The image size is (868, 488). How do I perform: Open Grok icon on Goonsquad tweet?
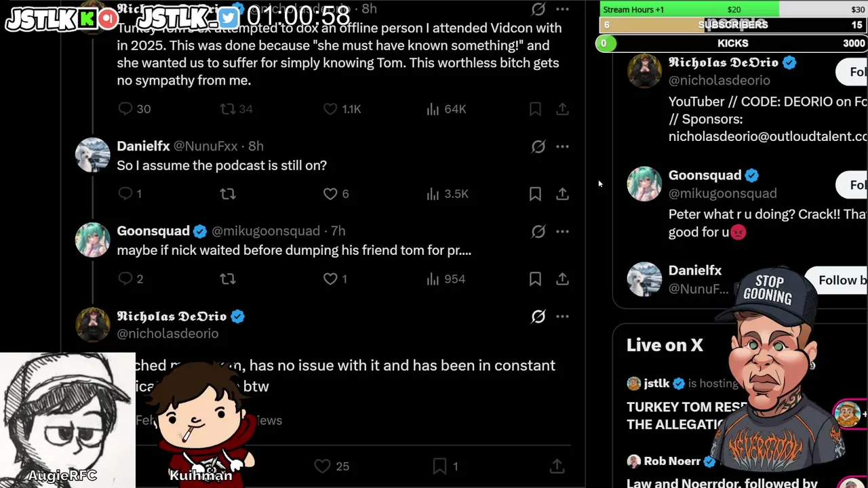point(538,231)
